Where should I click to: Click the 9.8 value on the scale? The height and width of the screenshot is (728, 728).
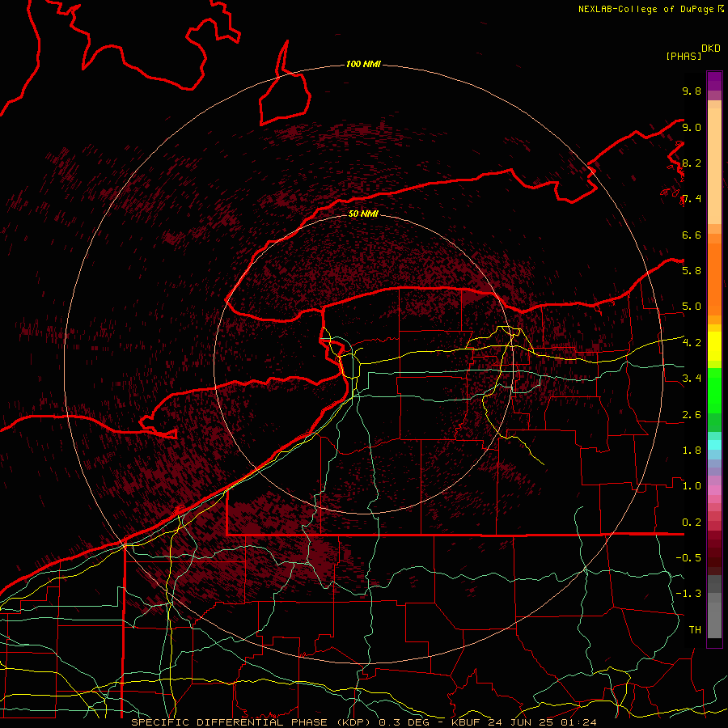coord(692,91)
